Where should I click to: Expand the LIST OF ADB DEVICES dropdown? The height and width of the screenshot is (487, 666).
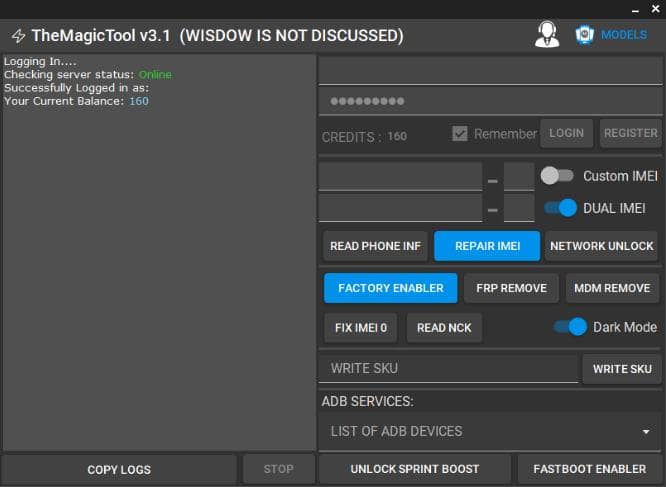pos(491,431)
